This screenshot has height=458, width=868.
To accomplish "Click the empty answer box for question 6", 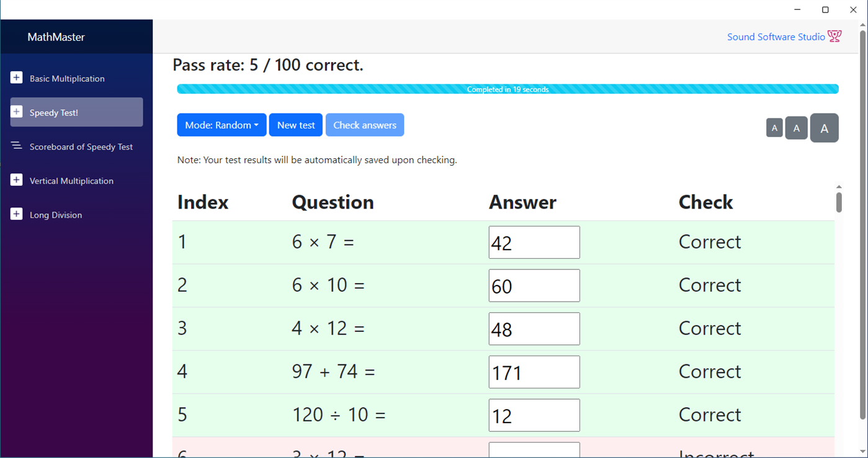I will [534, 451].
